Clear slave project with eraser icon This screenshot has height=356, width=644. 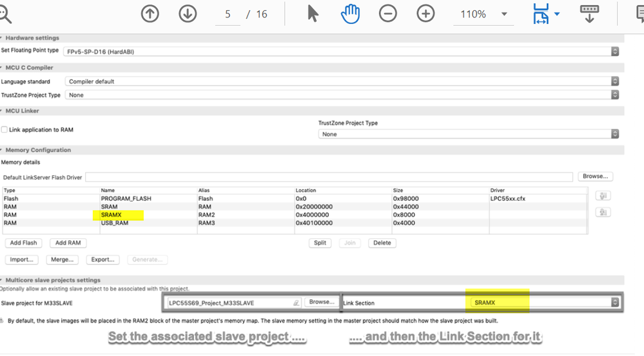click(296, 303)
